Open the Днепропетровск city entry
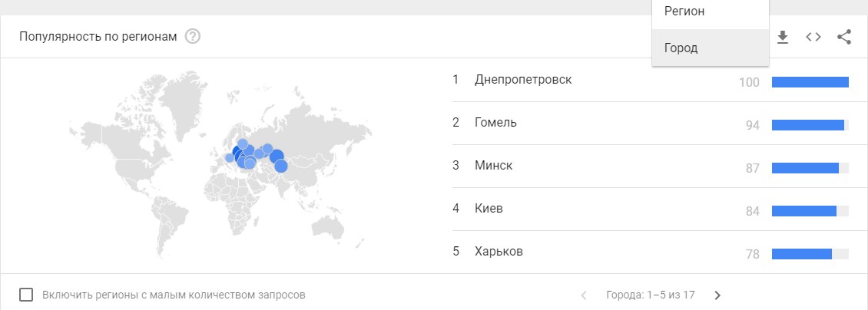This screenshot has width=868, height=310. (x=523, y=80)
